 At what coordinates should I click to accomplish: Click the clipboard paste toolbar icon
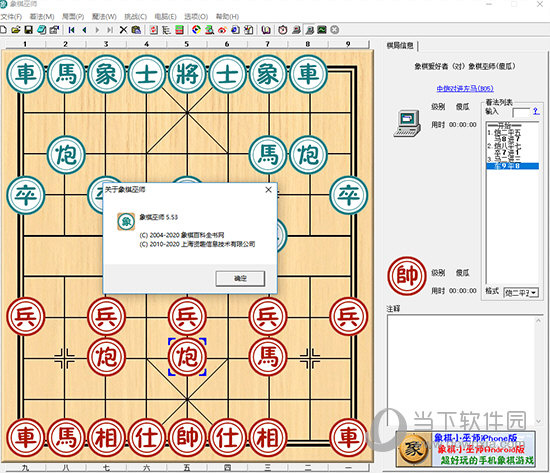[136, 30]
